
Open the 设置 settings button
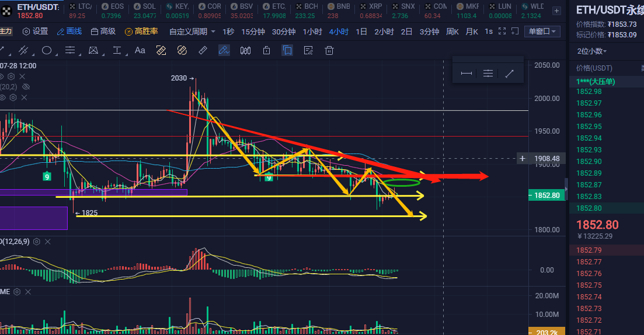pyautogui.click(x=35, y=31)
